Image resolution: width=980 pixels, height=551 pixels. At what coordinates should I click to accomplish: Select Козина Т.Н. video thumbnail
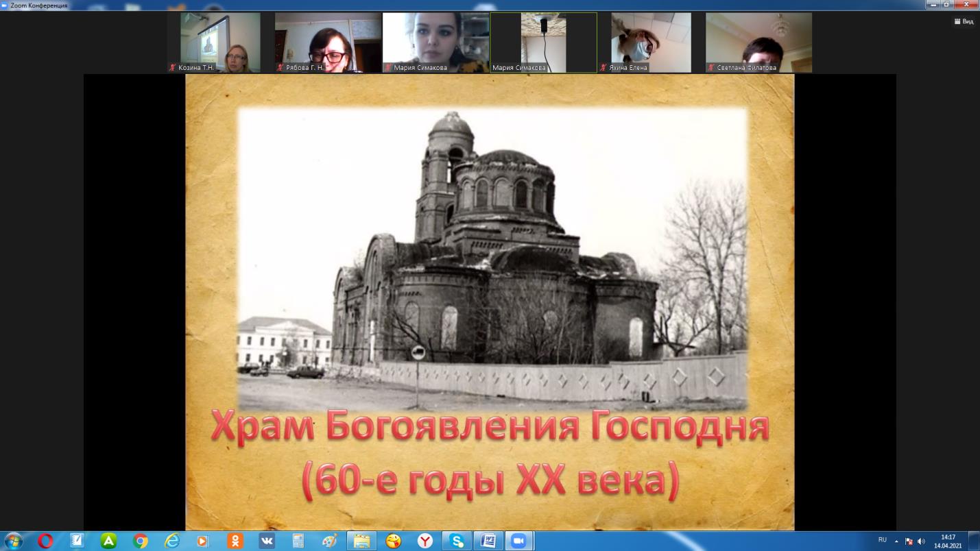220,42
